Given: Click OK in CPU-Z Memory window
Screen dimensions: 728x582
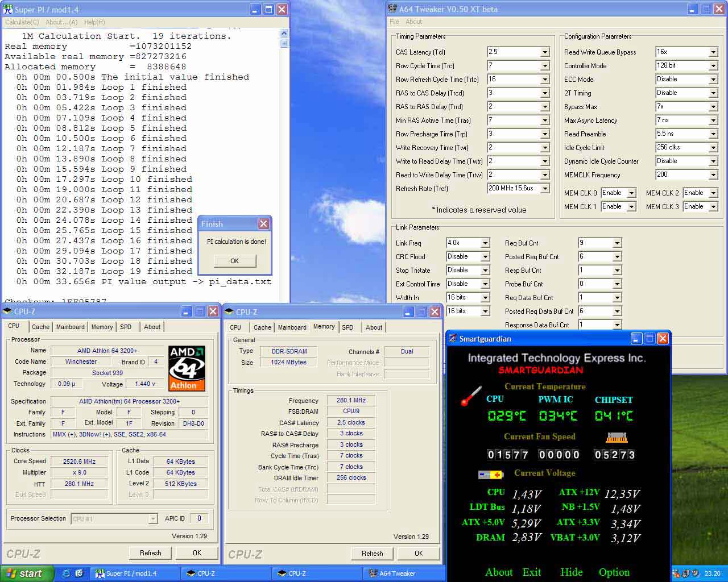Looking at the screenshot, I should [x=419, y=553].
